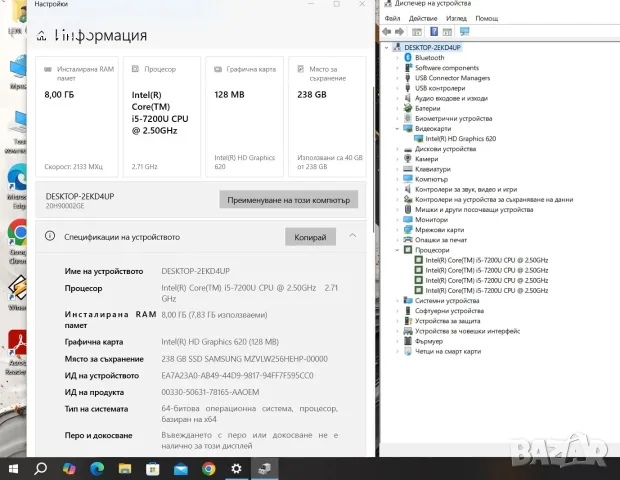Click Преименуване на този компютър button

tap(289, 200)
